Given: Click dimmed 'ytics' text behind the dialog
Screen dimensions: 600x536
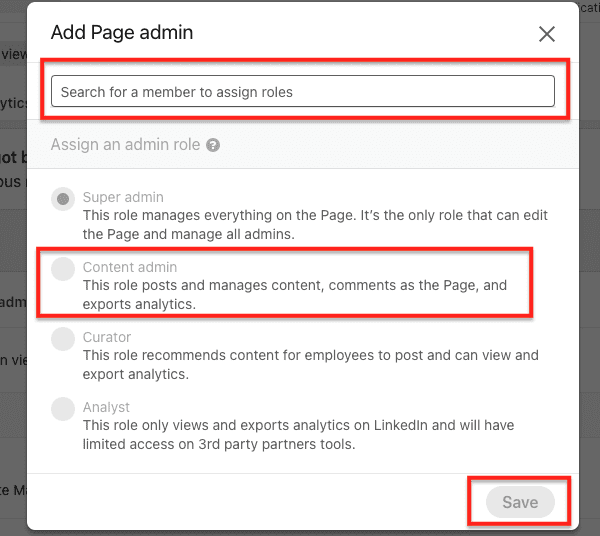Looking at the screenshot, I should 13,103.
